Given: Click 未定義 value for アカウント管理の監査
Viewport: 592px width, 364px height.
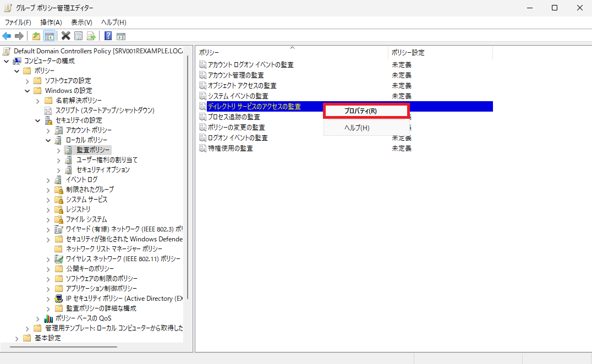Looking at the screenshot, I should point(401,75).
